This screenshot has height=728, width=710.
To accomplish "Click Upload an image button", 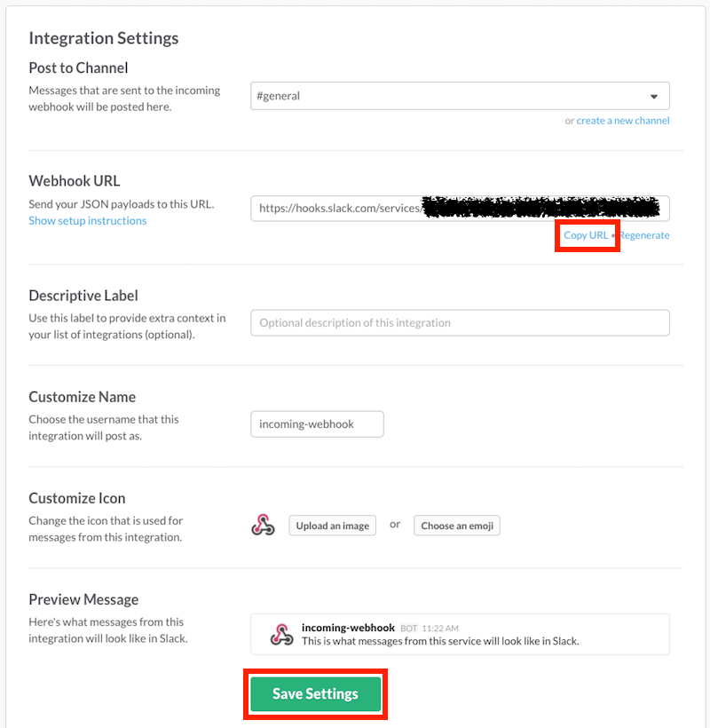I will click(332, 526).
